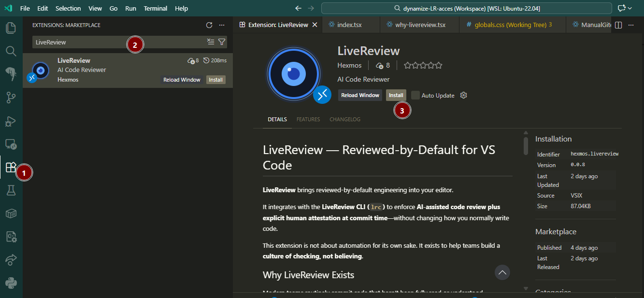Select the FEATURES tab

click(308, 119)
